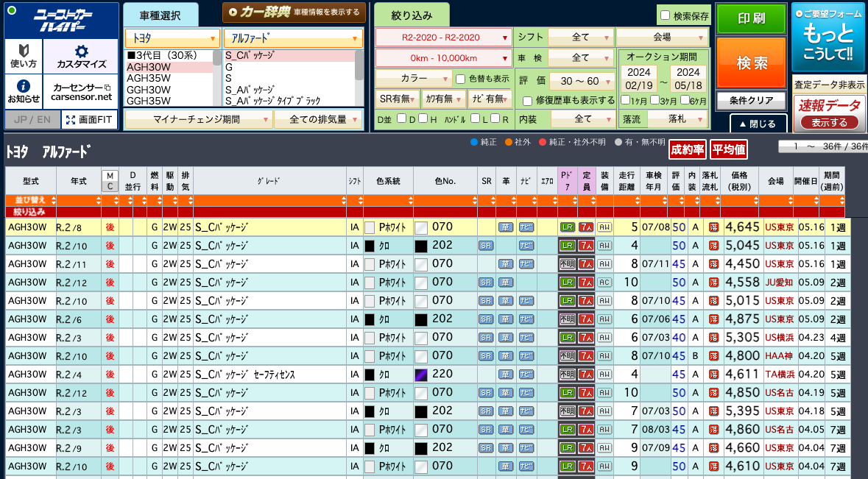This screenshot has height=479, width=868.
Task: Click the auction start date 2024 02/19 field
Action: pos(639,79)
